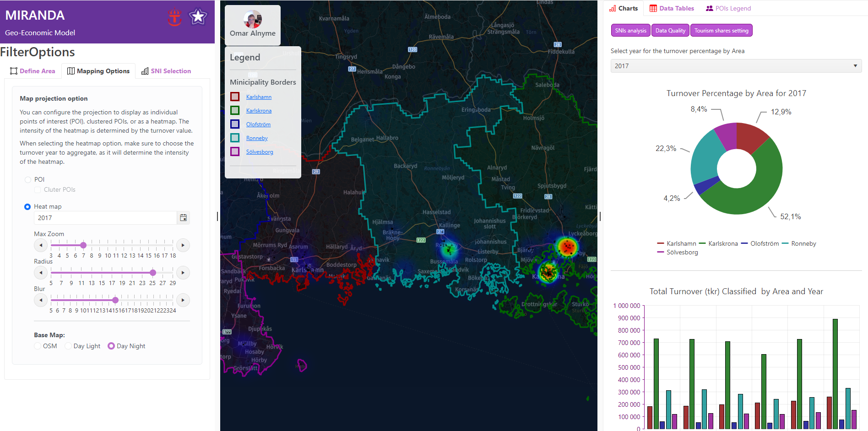Image resolution: width=868 pixels, height=431 pixels.
Task: Click Omar Alnyme user avatar
Action: 252,19
